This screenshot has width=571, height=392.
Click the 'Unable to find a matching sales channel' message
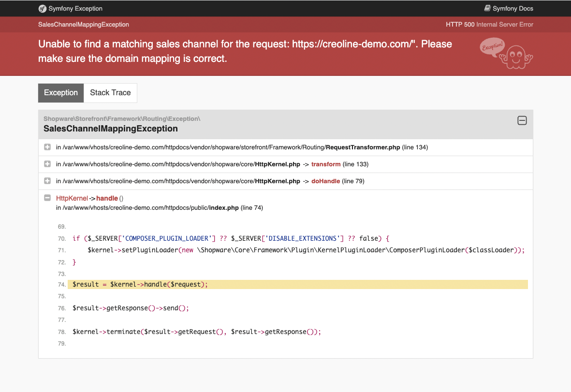click(x=245, y=51)
